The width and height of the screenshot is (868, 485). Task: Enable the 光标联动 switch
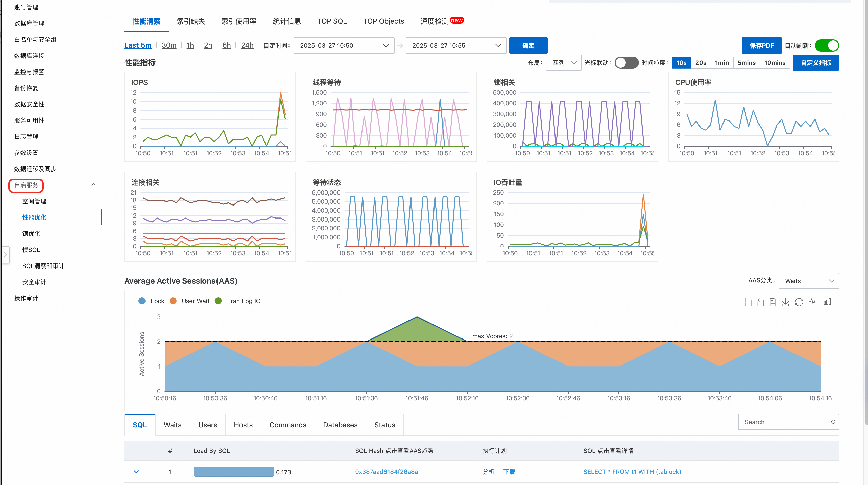click(626, 63)
